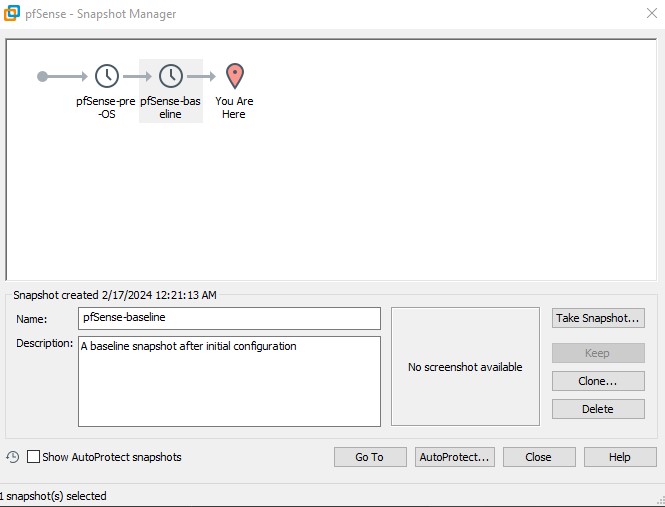This screenshot has width=665, height=507.
Task: Click the disabled Keep button
Action: point(598,353)
